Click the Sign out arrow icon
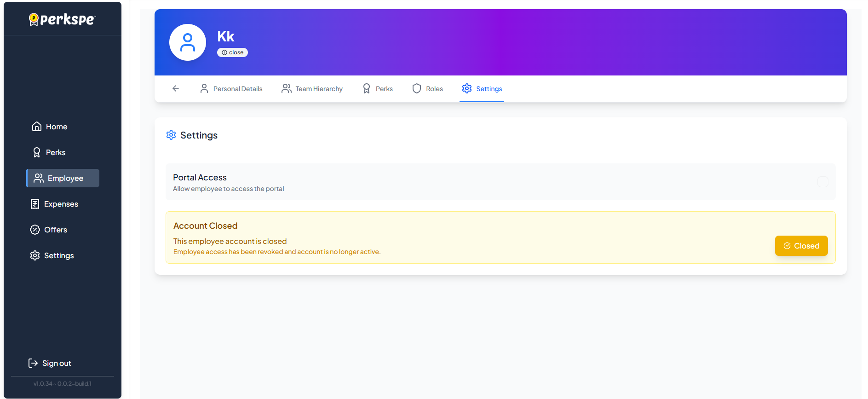 click(x=33, y=363)
